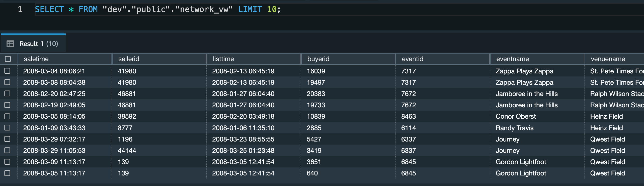Tick the Conor Oberst row checkbox
This screenshot has width=644, height=186.
click(x=7, y=116)
